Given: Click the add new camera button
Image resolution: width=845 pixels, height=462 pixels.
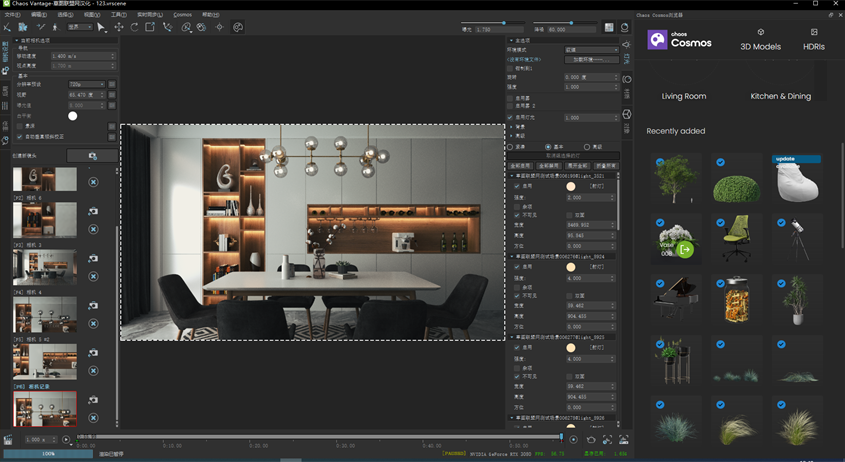Looking at the screenshot, I should [x=92, y=156].
